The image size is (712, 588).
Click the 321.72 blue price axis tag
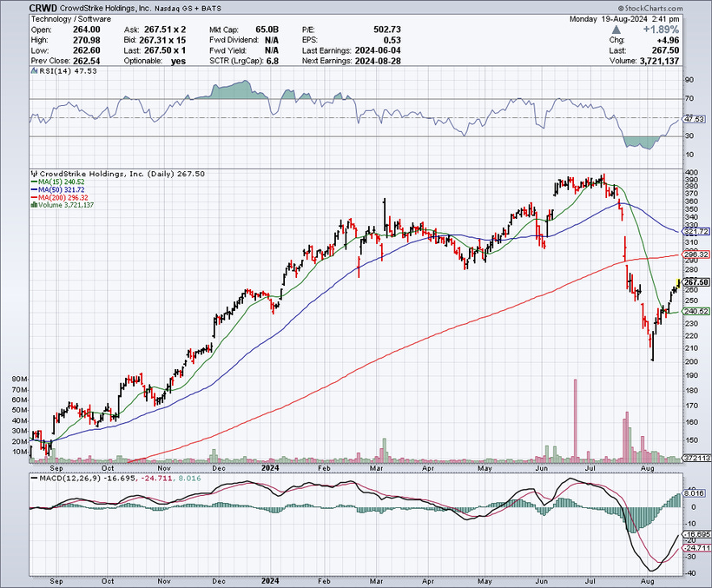click(x=696, y=232)
